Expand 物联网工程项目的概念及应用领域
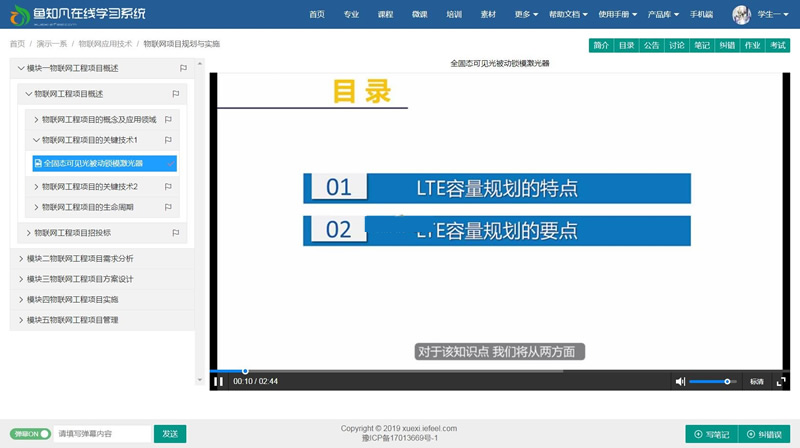The image size is (800, 448). 36,119
